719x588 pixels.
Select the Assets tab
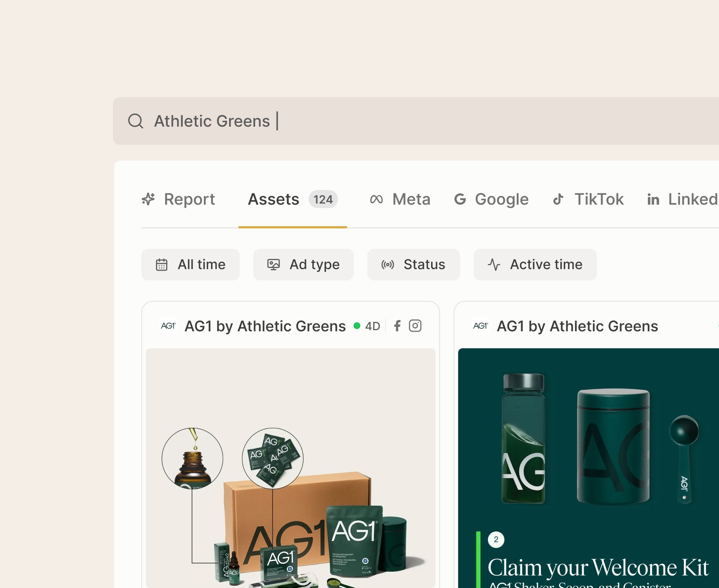(x=293, y=199)
